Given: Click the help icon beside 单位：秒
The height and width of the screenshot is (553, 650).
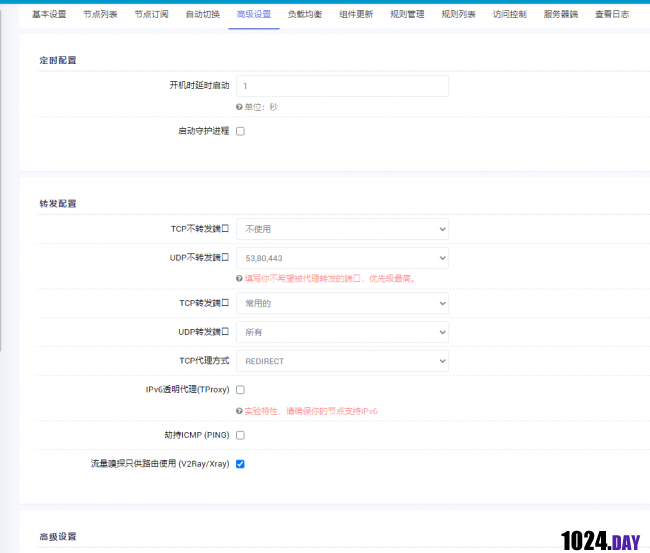Looking at the screenshot, I should [x=239, y=107].
